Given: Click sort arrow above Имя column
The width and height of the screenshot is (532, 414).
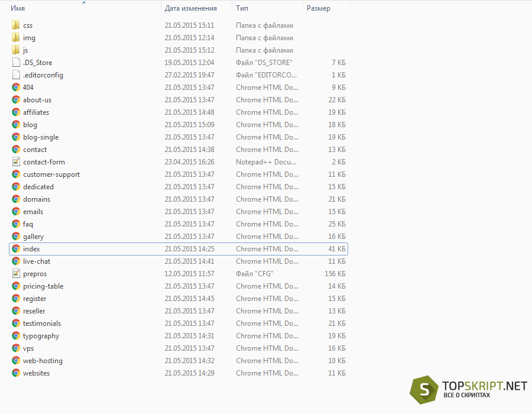Looking at the screenshot, I should click(x=84, y=2).
